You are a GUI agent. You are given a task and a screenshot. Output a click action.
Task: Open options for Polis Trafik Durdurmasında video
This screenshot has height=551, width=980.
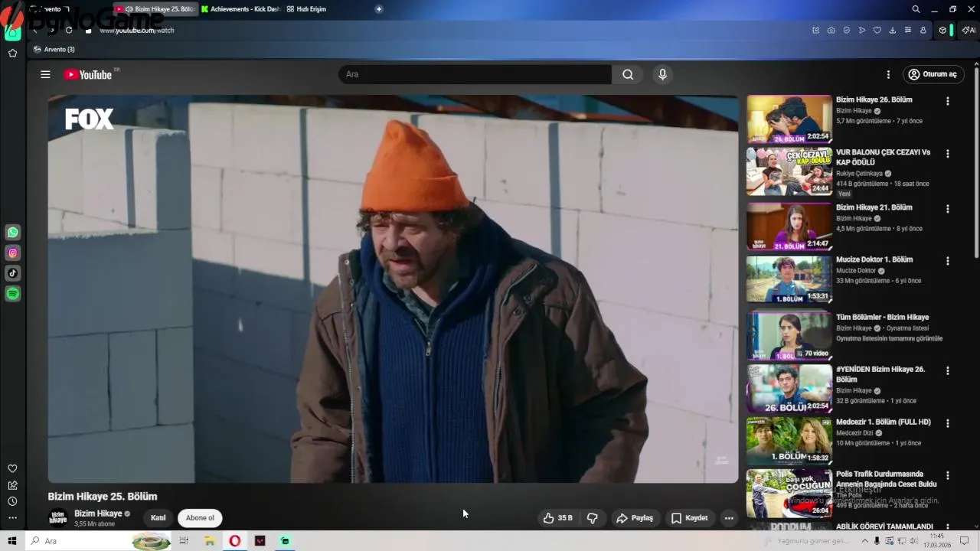pyautogui.click(x=947, y=475)
